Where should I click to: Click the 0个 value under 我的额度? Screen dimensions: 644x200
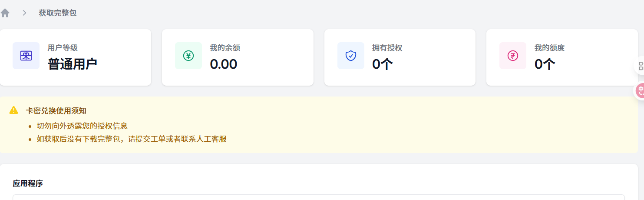tap(545, 64)
